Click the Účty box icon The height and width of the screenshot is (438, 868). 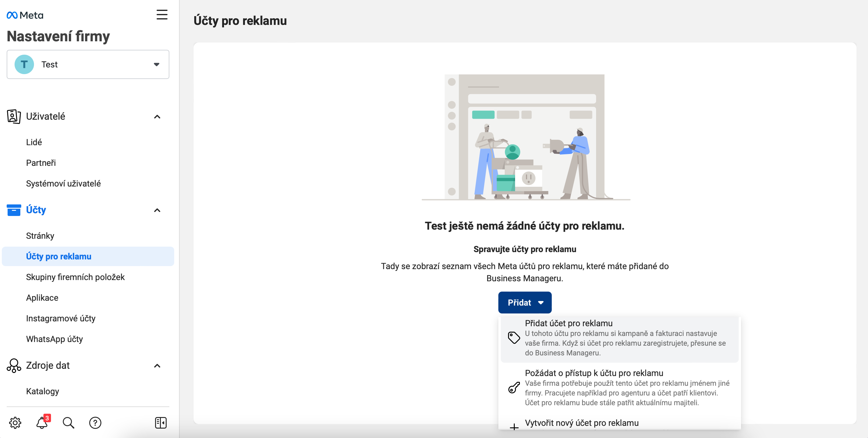[14, 210]
